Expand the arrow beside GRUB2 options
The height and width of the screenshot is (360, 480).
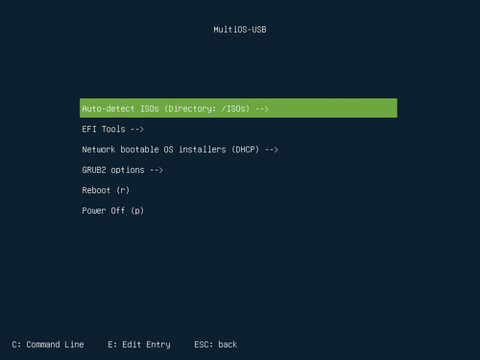point(156,170)
